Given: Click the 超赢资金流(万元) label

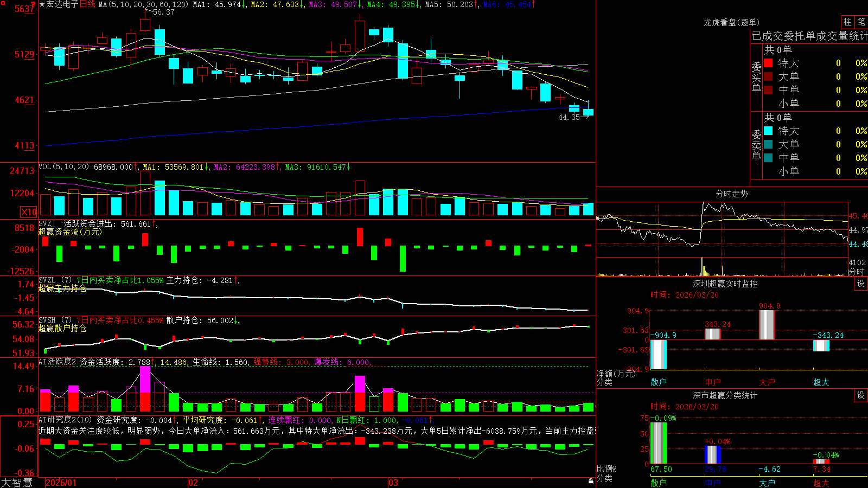Looking at the screenshot, I should click(70, 232).
